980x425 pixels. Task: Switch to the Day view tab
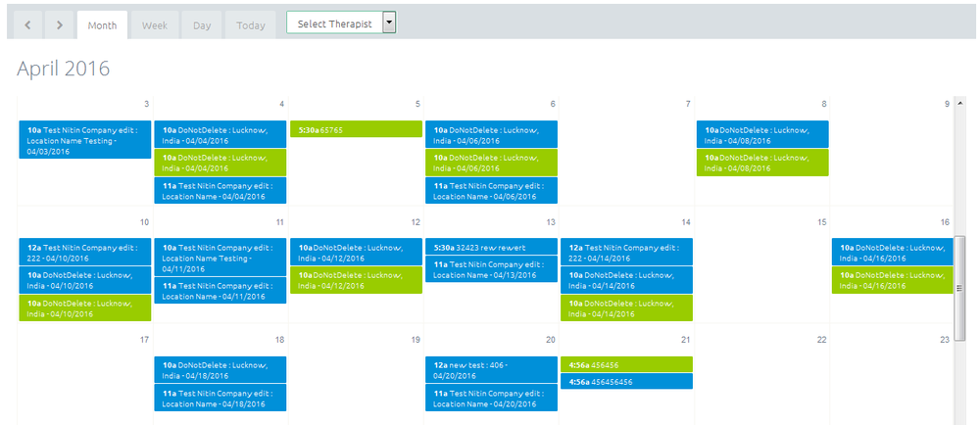point(202,24)
